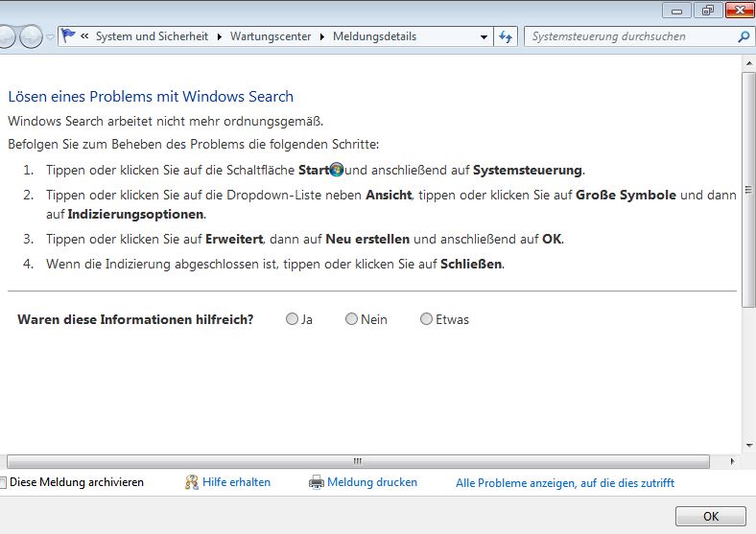Restore down the window
The height and width of the screenshot is (534, 756).
point(708,11)
